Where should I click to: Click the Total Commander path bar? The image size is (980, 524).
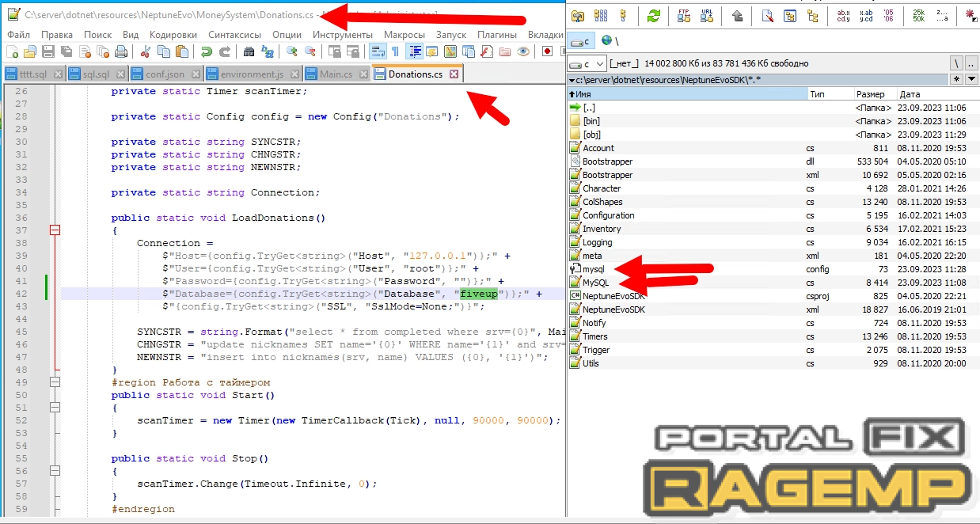[758, 79]
